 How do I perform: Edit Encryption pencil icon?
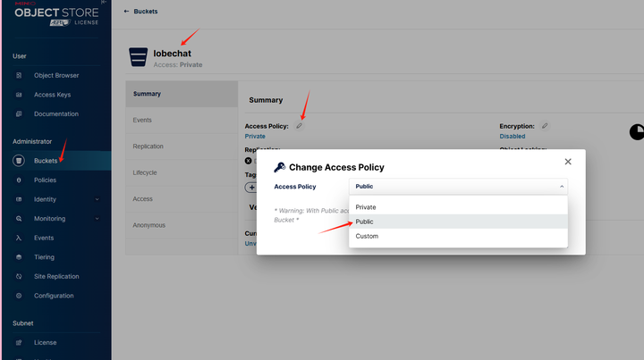(x=545, y=126)
